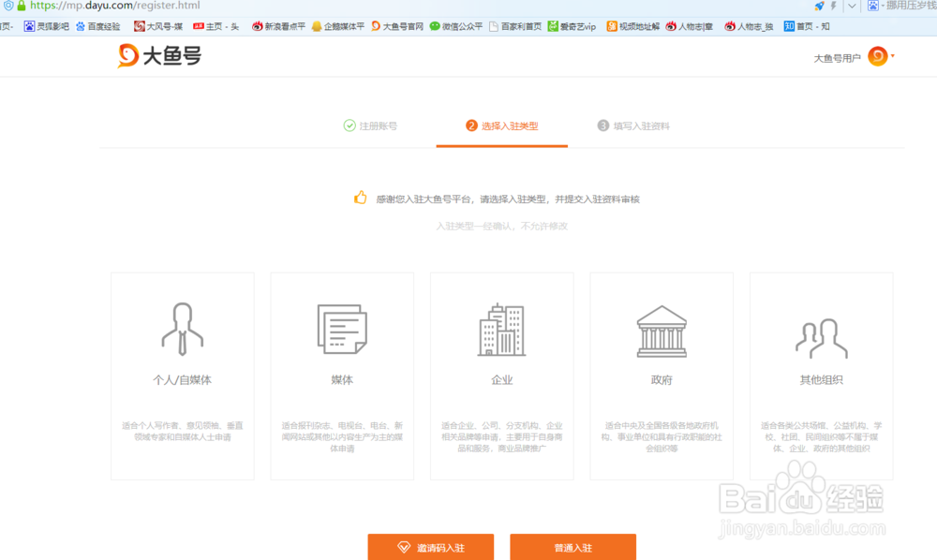Click the 大鱼号 logo

159,56
